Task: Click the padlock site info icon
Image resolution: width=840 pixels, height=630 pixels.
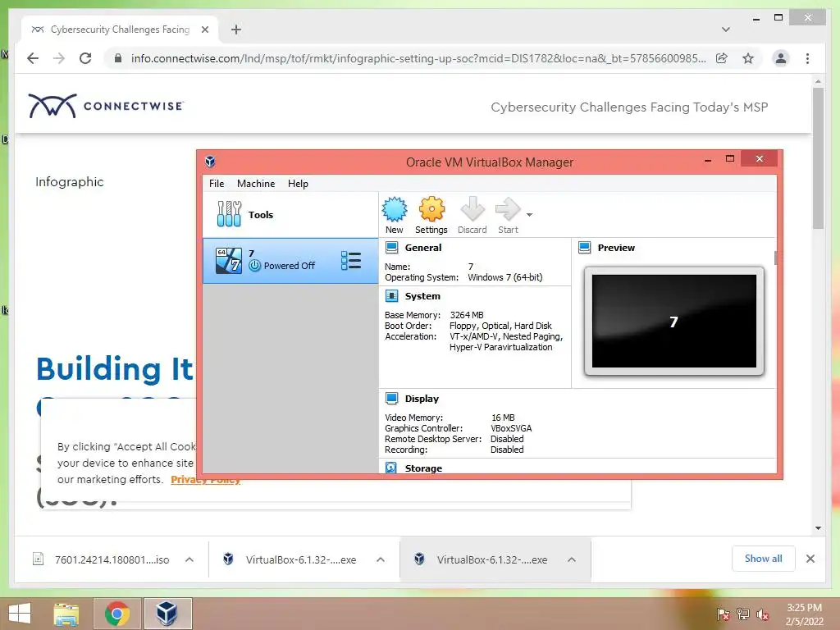Action: tap(118, 58)
